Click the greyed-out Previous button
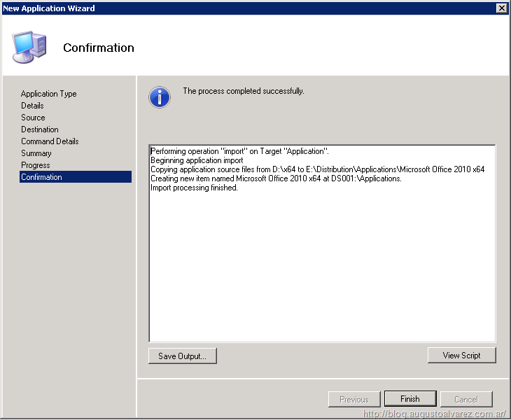The height and width of the screenshot is (420, 511). coord(354,400)
